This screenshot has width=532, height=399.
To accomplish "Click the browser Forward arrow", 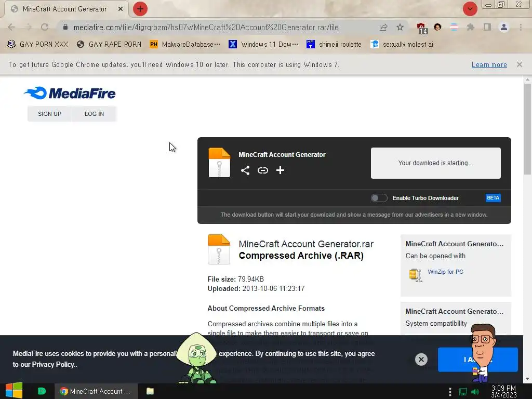I will [28, 27].
